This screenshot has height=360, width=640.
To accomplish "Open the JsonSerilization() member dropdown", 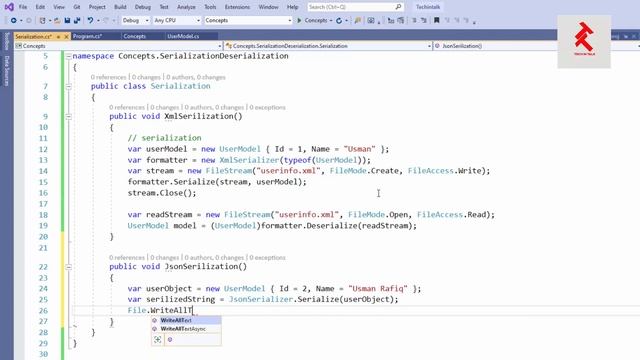I will pos(536,46).
